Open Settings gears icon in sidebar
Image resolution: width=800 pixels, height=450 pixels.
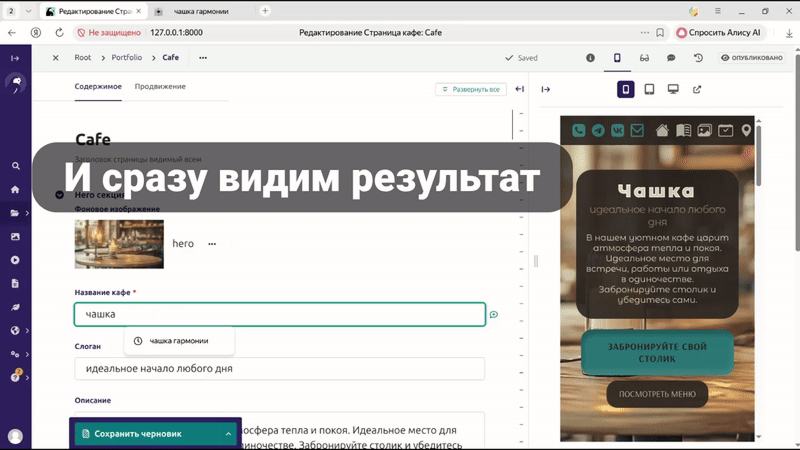click(15, 354)
